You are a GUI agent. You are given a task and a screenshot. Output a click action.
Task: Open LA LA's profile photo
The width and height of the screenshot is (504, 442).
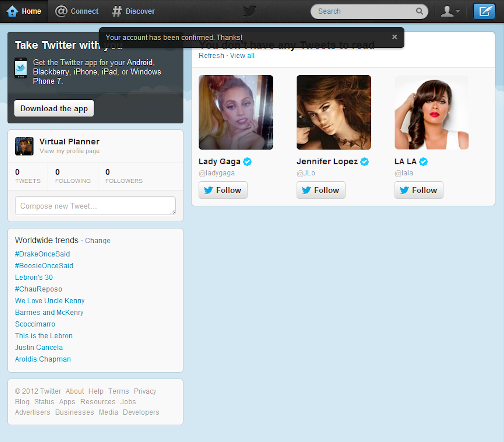(x=432, y=112)
